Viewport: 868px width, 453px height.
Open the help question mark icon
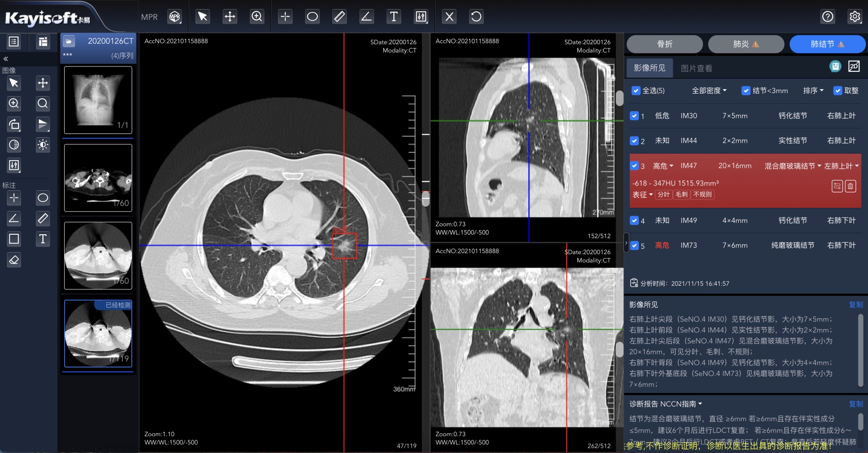[827, 17]
